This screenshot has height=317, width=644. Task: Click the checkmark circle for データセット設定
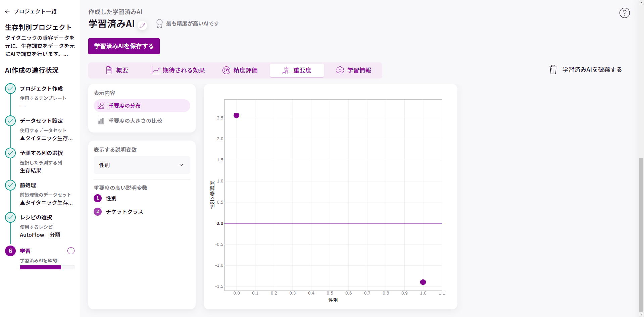click(x=10, y=121)
